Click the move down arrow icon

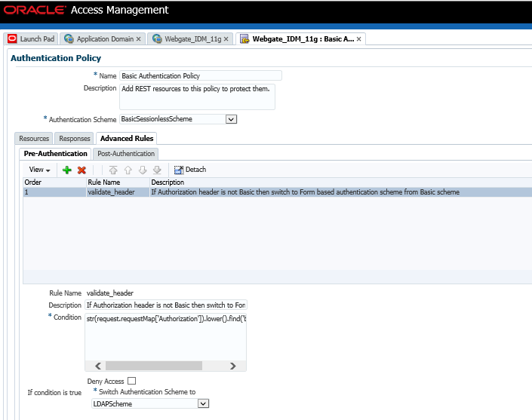pyautogui.click(x=143, y=170)
